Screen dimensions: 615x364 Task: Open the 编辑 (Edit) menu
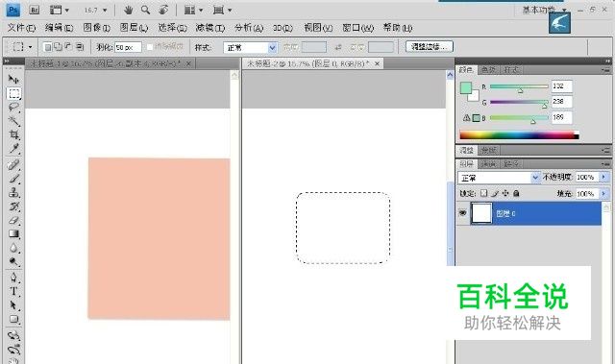pos(60,28)
